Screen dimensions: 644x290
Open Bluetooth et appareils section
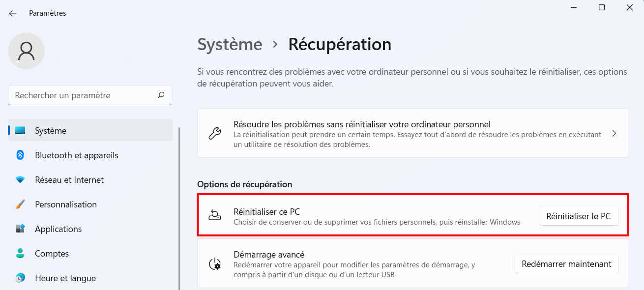[x=77, y=155]
